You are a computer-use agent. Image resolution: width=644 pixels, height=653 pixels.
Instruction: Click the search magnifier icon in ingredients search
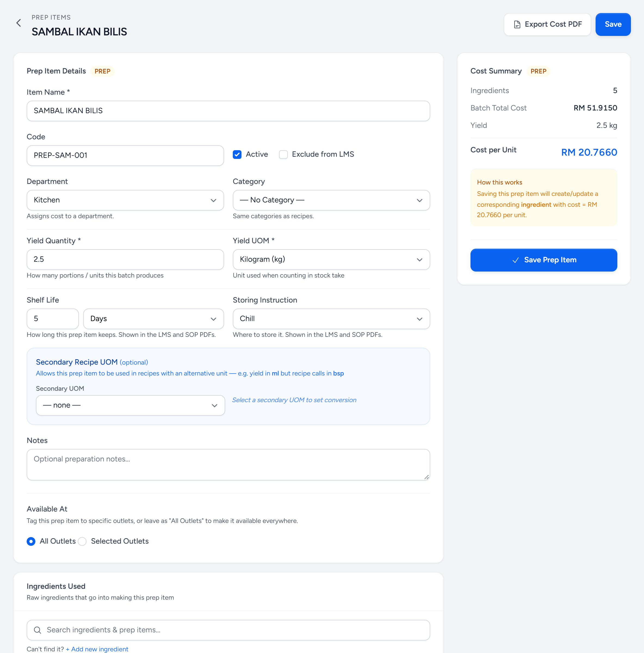(38, 630)
